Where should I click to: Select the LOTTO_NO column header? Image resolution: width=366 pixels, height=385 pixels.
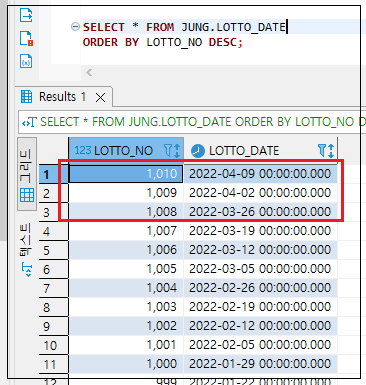126,150
